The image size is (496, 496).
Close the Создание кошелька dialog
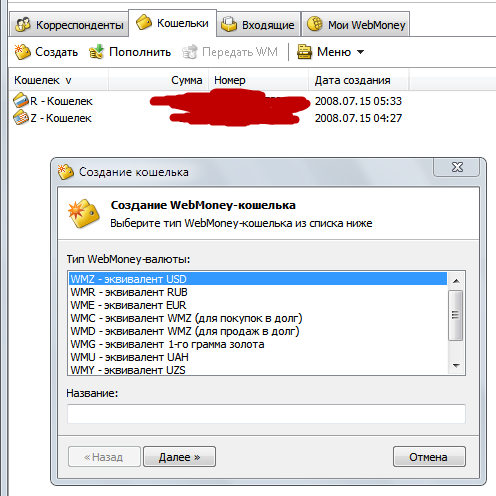coord(457,167)
